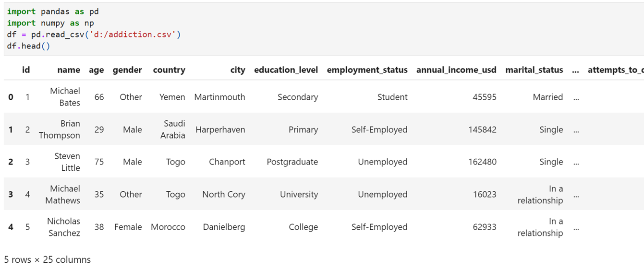Click the 'city' column header
644x269 pixels.
coord(238,70)
